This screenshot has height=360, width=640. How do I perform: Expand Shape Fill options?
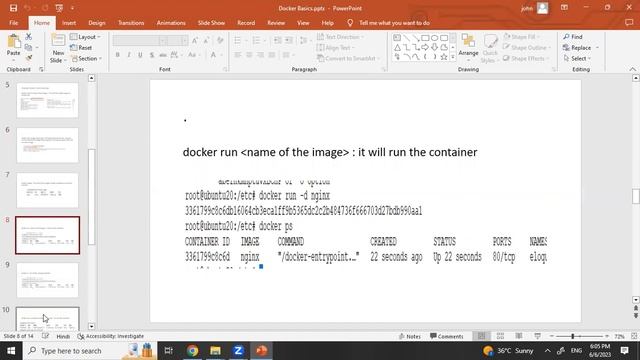(x=521, y=37)
